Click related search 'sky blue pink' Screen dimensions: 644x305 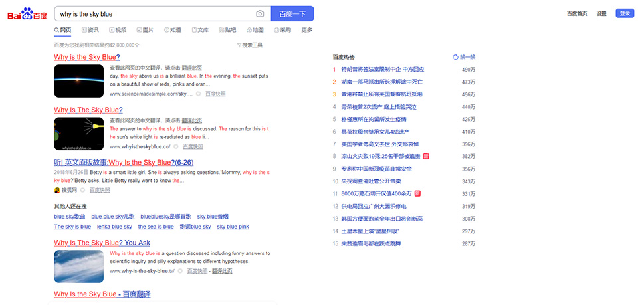233,227
